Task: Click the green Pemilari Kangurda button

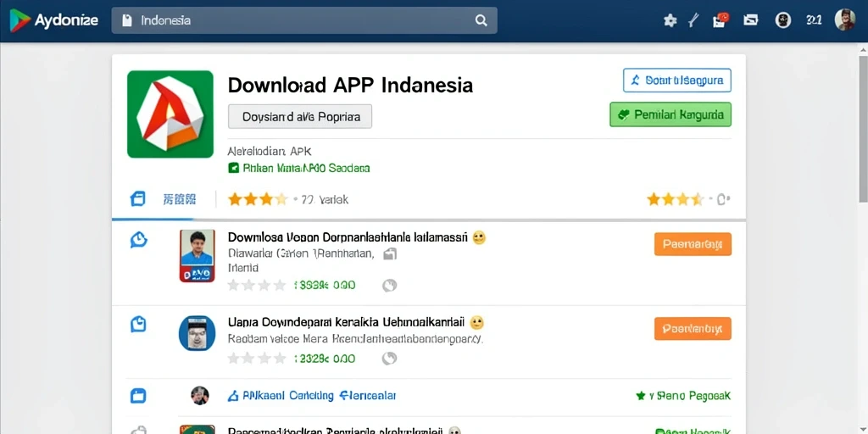Action: [670, 114]
